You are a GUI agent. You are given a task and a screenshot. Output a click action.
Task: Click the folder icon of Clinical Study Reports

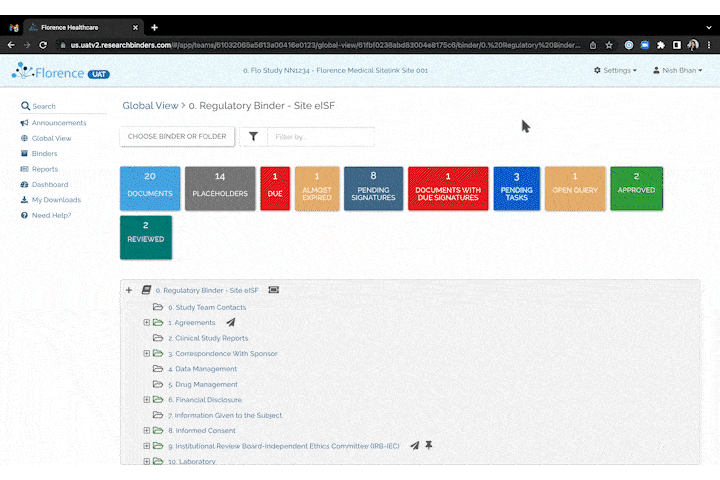click(158, 338)
